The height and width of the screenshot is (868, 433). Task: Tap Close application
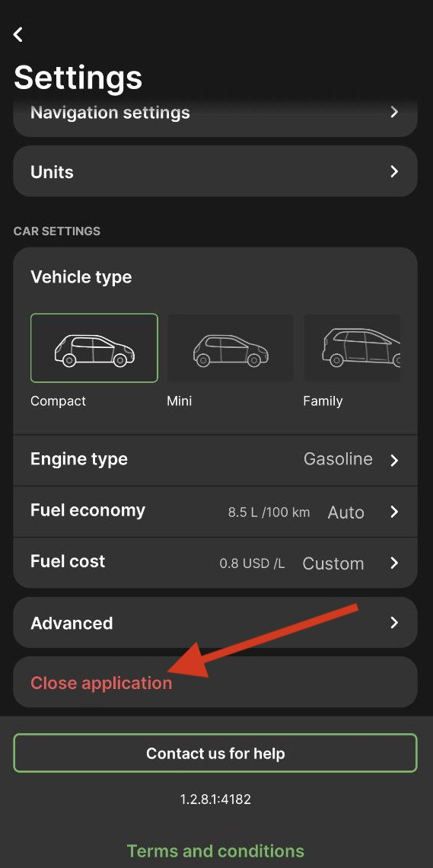(101, 683)
